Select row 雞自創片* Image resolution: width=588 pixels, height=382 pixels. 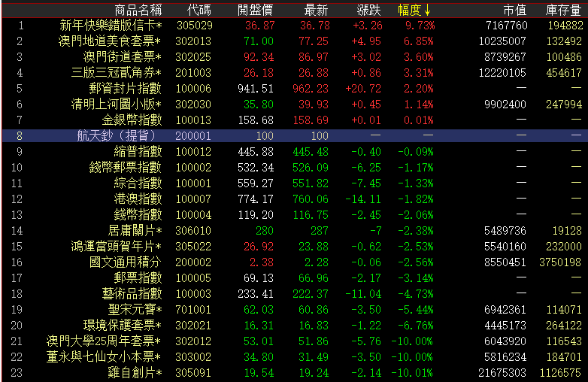tap(295, 373)
